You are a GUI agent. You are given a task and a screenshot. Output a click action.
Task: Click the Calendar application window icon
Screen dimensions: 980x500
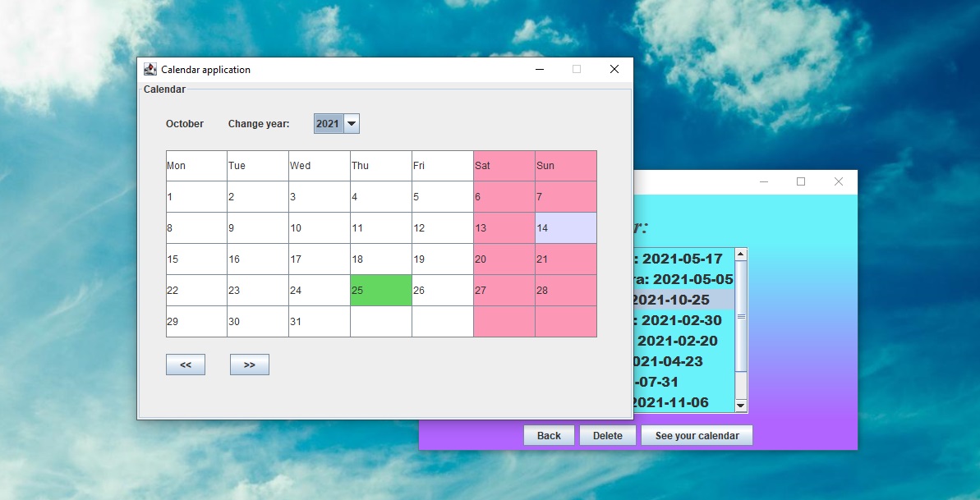click(x=150, y=69)
